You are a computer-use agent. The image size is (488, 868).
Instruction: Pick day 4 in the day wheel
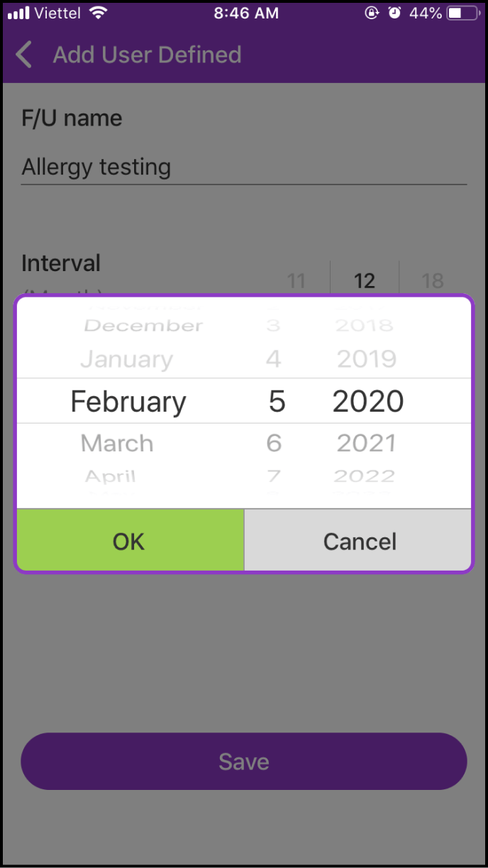274,359
